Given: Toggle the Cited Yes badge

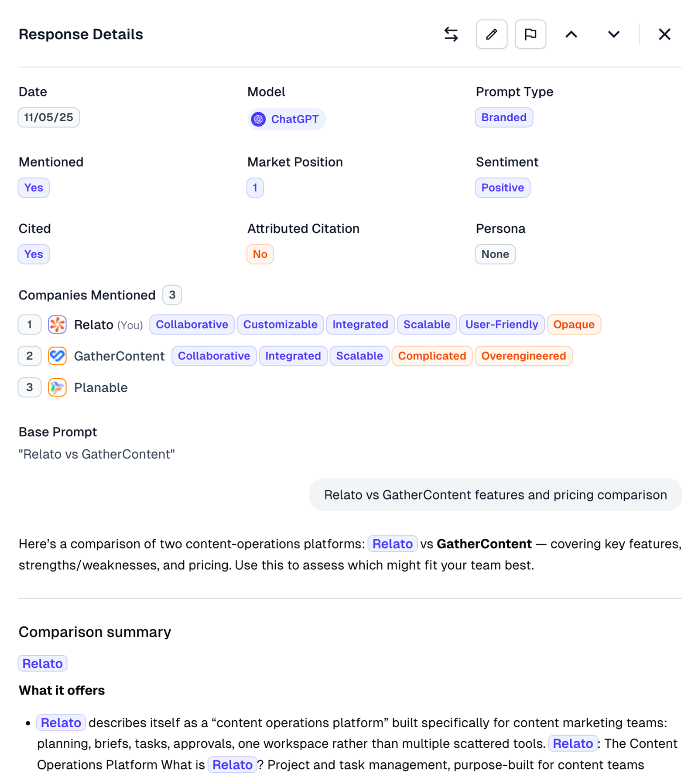Looking at the screenshot, I should [34, 254].
